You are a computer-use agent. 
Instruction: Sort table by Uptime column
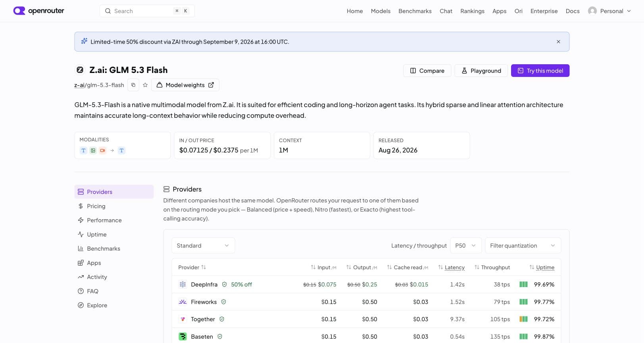(x=542, y=267)
